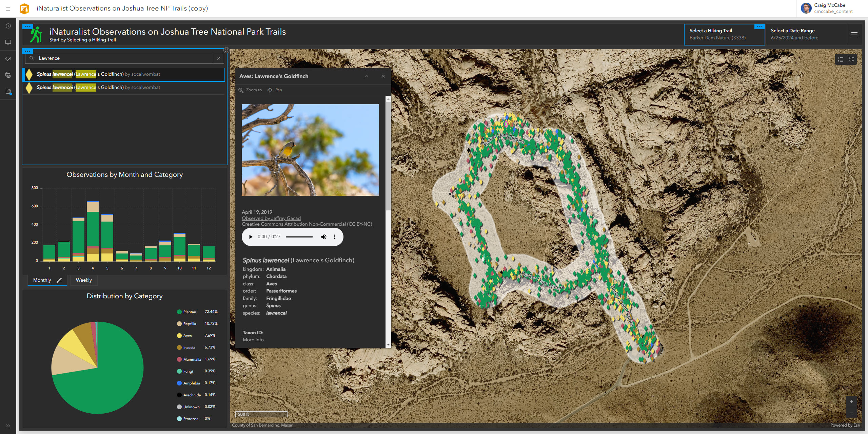Open the Theme palette icon in sidebar
This screenshot has height=434, width=868.
point(8,59)
